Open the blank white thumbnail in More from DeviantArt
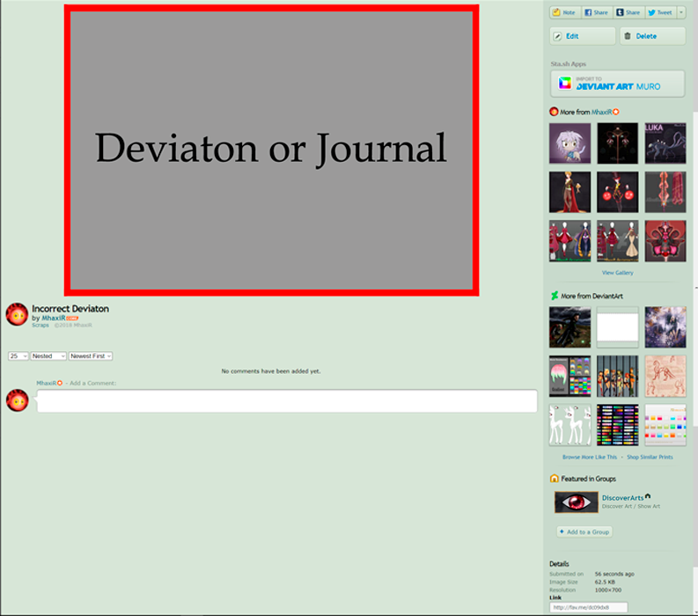The image size is (698, 616). pyautogui.click(x=617, y=327)
